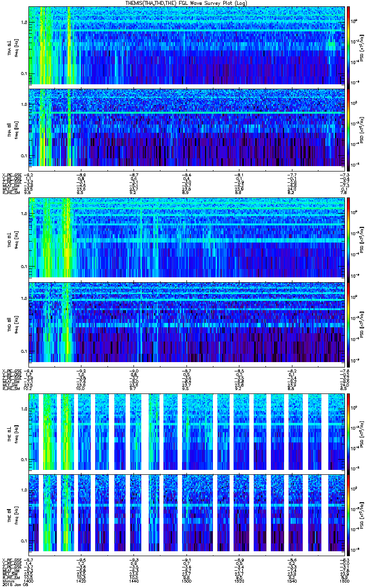
Task: Click the PSD [nT²/Hz] label beside THD B-perpendicular
Action: (x=361, y=239)
